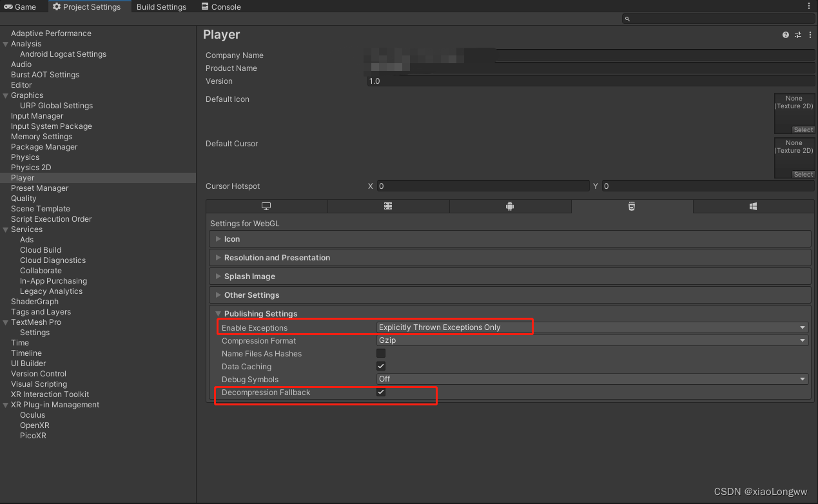Expand the Icon settings section
818x504 pixels.
click(x=510, y=239)
